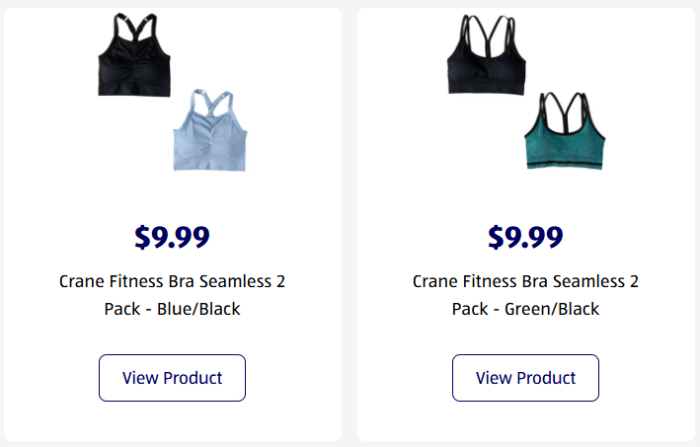Click the black bra image in Green/Black pack
700x447 pixels.
[487, 62]
